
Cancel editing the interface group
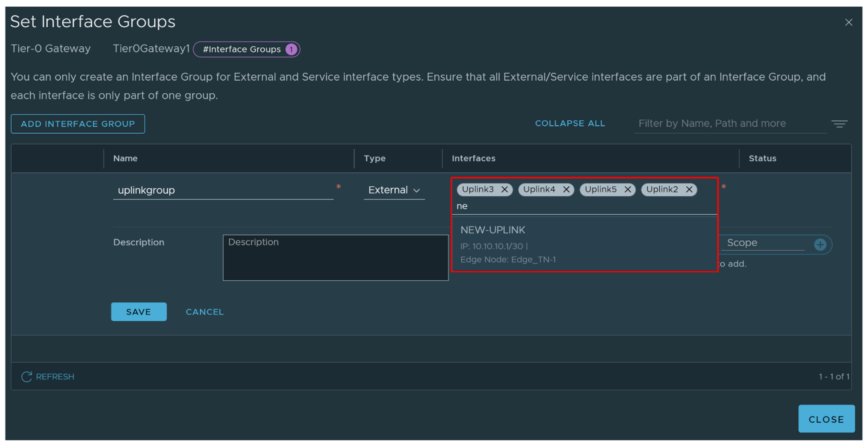click(205, 312)
